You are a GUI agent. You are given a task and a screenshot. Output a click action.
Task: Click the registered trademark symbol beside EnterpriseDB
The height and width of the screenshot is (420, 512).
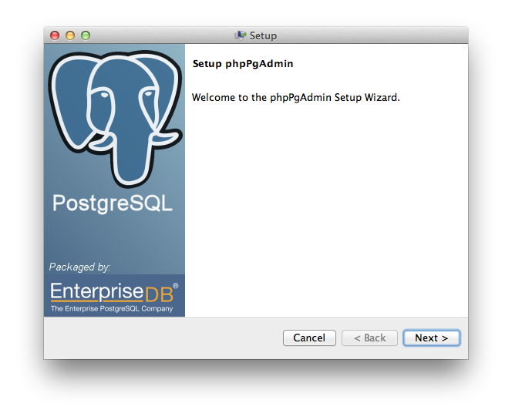click(x=176, y=285)
